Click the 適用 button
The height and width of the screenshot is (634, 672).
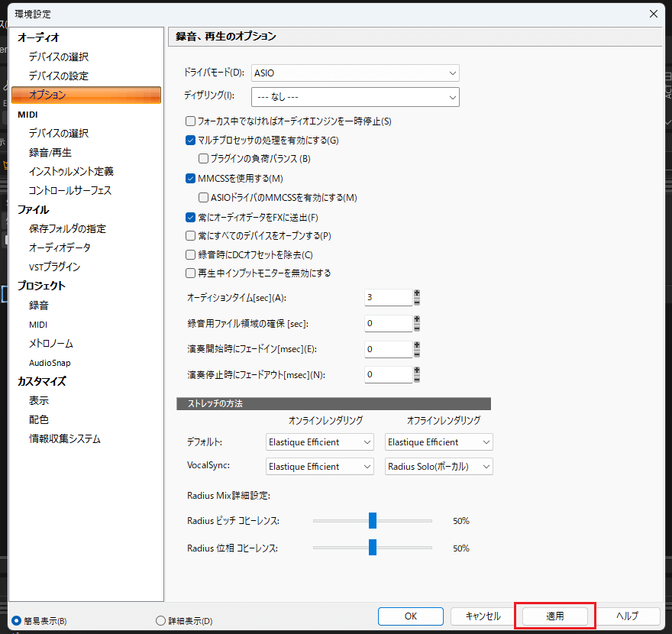(x=554, y=616)
